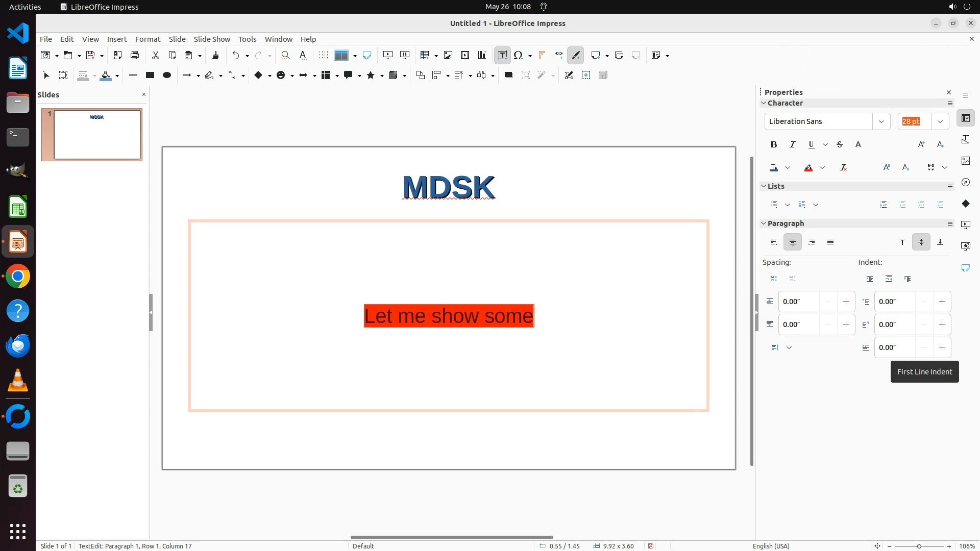Screen dimensions: 980x551
Task: Enable Align Right in Paragraph panel
Action: pyautogui.click(x=812, y=242)
